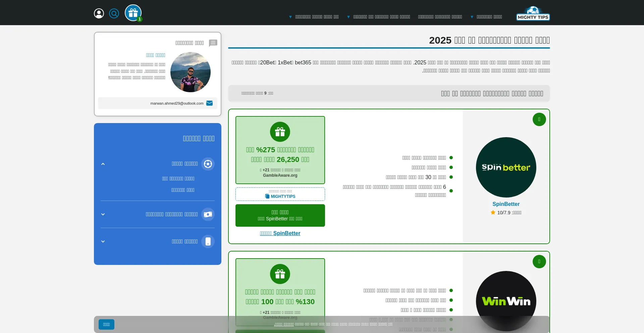The image size is (644, 333).
Task: Click the Mighty Tips logo
Action: pyautogui.click(x=533, y=14)
